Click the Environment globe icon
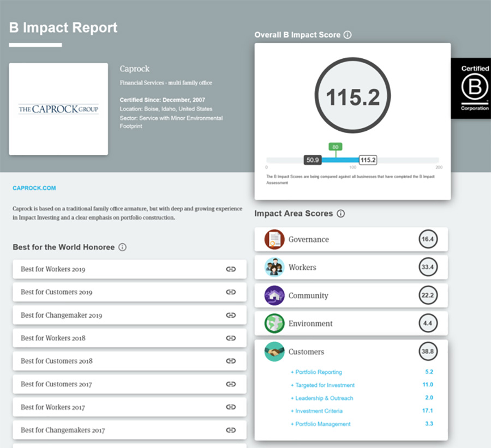Image resolution: width=491 pixels, height=448 pixels. click(x=274, y=324)
